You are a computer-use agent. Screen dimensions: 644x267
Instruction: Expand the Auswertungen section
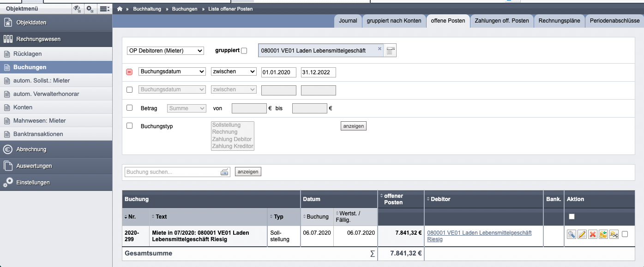click(x=56, y=166)
